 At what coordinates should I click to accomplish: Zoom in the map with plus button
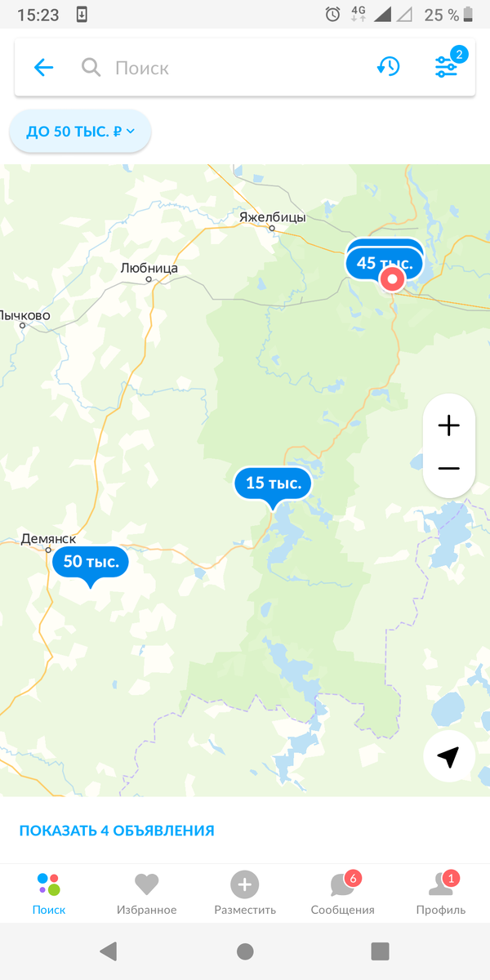click(449, 425)
